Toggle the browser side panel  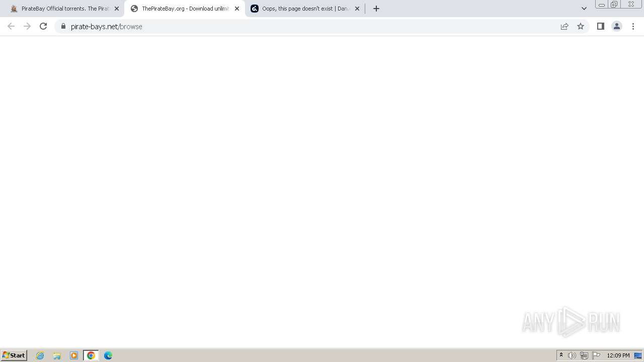tap(601, 27)
